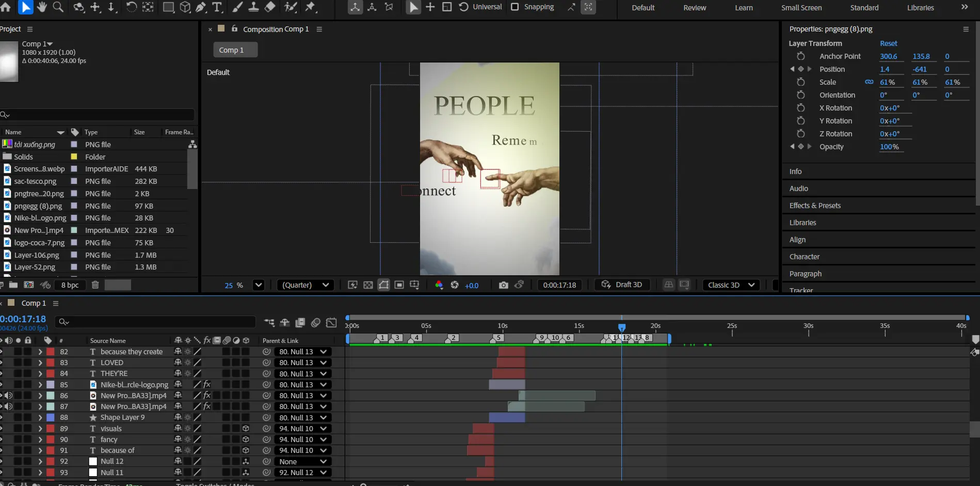The height and width of the screenshot is (486, 980).
Task: Open the Classic 3D renderer dropdown
Action: (x=731, y=285)
